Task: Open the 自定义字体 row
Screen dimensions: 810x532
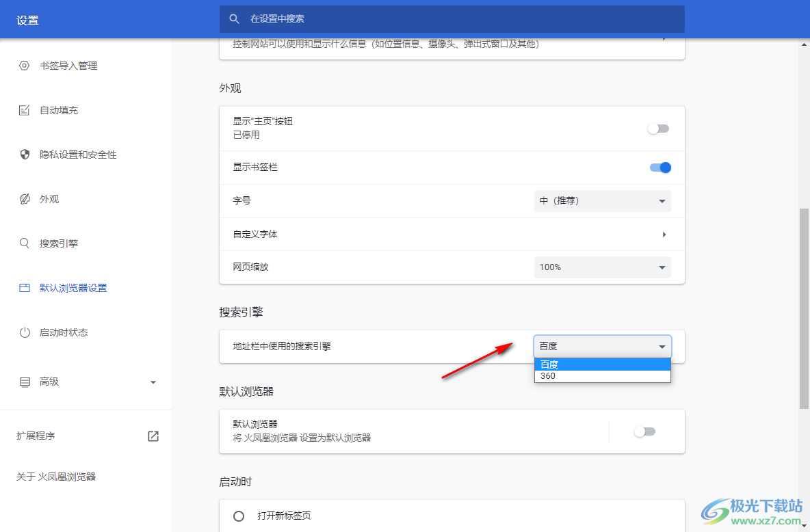Action: point(452,235)
